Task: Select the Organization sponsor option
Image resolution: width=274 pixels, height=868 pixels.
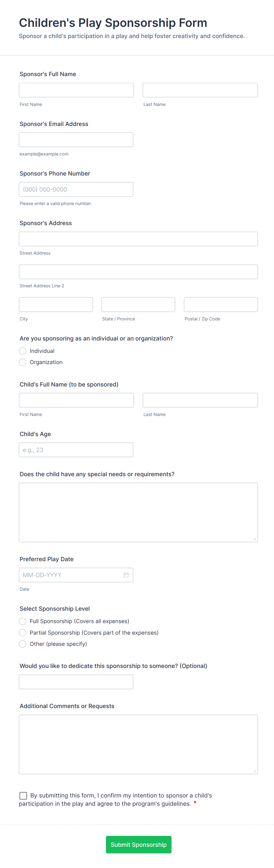Action: tap(23, 362)
